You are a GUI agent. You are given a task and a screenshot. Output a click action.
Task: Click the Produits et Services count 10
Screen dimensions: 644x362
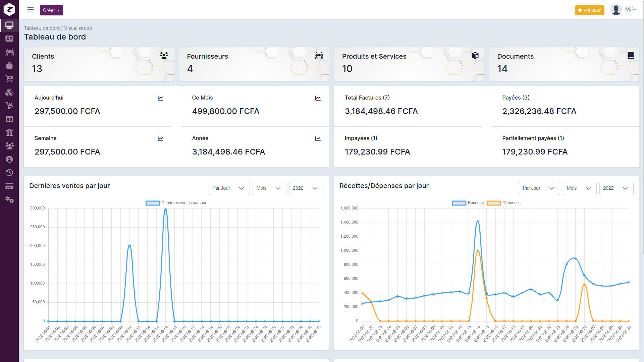tap(347, 69)
